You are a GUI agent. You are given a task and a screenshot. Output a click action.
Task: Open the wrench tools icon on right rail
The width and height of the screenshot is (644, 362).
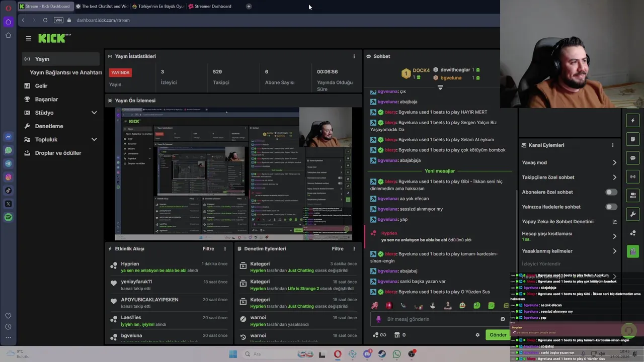[x=633, y=214]
